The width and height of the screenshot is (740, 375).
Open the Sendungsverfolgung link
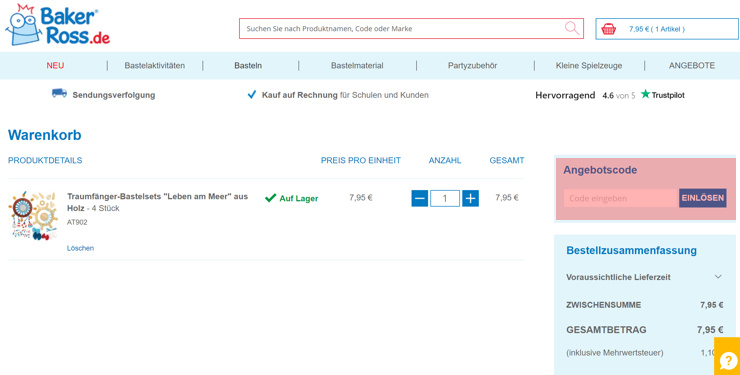[114, 95]
